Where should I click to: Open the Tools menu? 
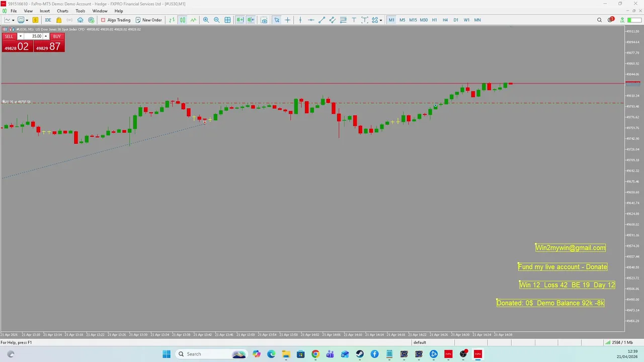point(80,11)
